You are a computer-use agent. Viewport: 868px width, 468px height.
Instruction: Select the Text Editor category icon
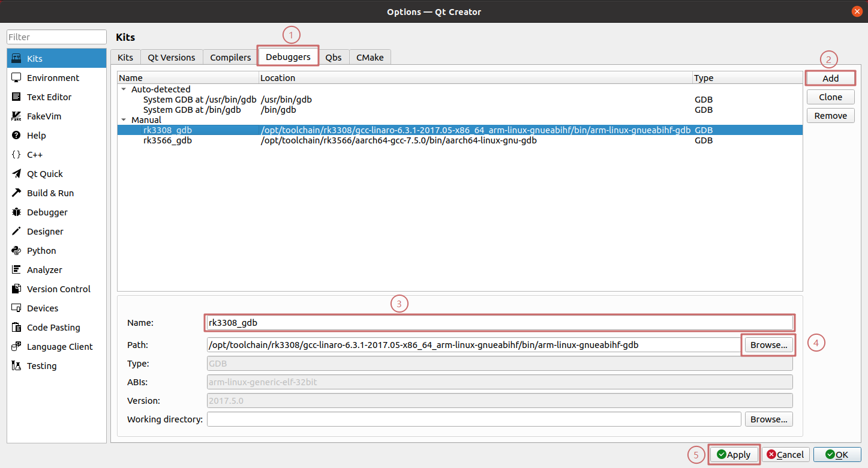point(16,97)
